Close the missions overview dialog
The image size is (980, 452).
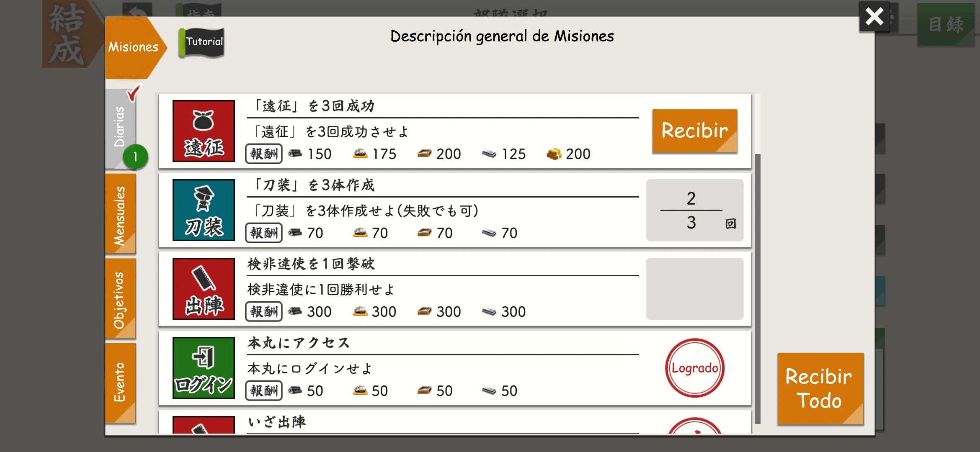click(x=874, y=17)
